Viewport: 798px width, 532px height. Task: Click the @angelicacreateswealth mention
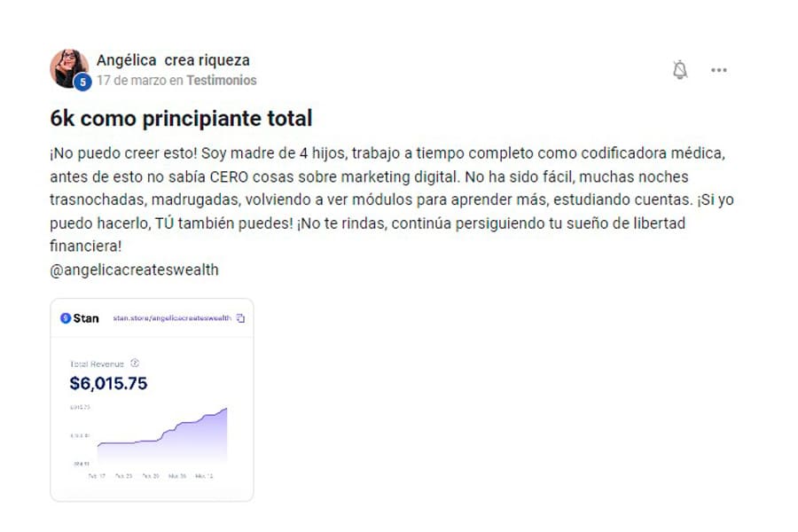[x=134, y=270]
